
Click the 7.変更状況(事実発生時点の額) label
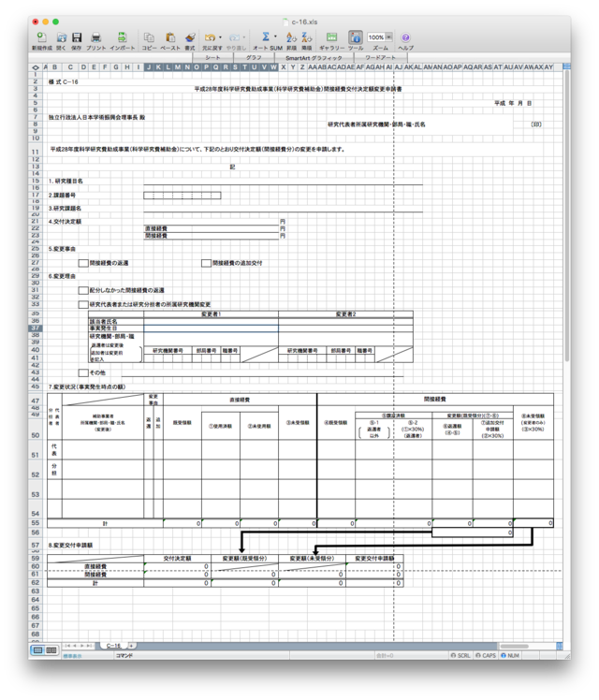[x=87, y=386]
